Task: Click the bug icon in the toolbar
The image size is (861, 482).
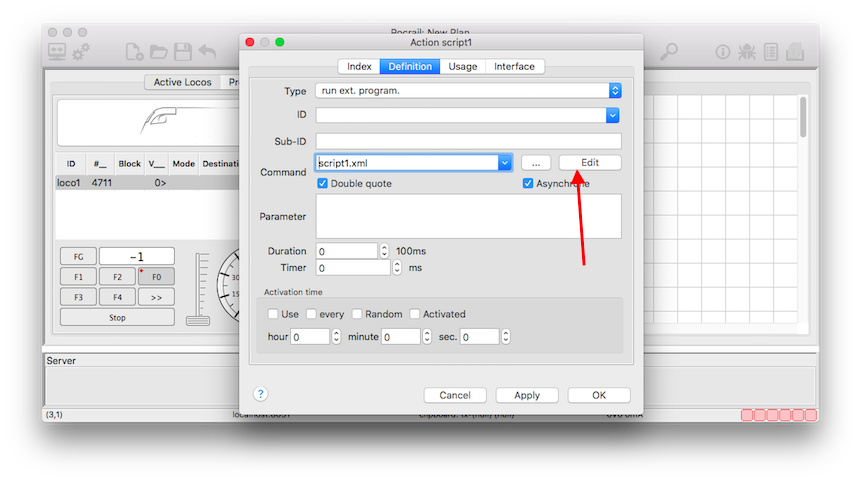Action: click(746, 51)
